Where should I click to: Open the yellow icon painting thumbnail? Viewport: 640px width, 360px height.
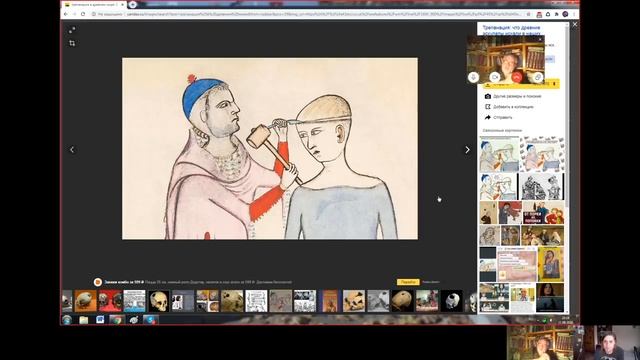[x=551, y=264]
